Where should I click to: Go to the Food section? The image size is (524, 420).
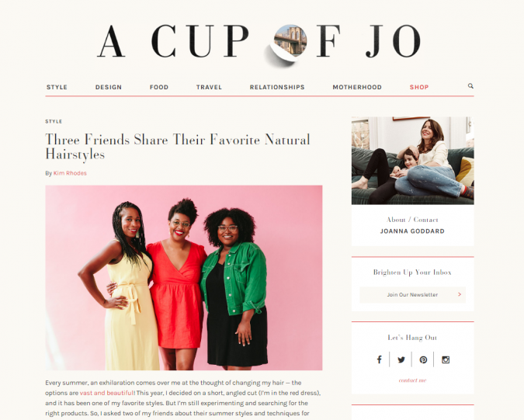pos(159,87)
